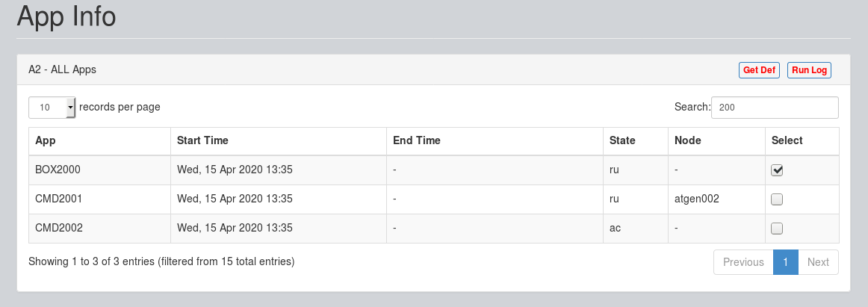The width and height of the screenshot is (868, 307).
Task: Sort by the App column header
Action: pos(99,141)
